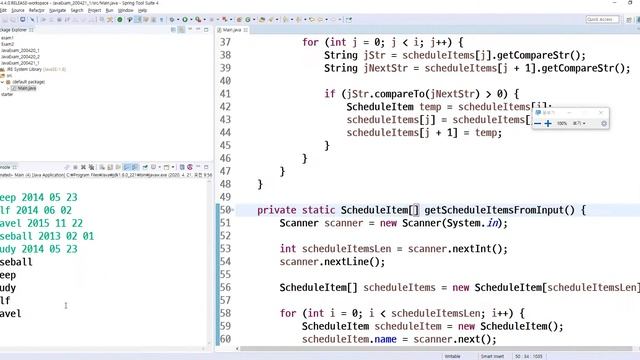The width and height of the screenshot is (640, 360).
Task: Open Package Explorer view menu
Action: coord(190,30)
